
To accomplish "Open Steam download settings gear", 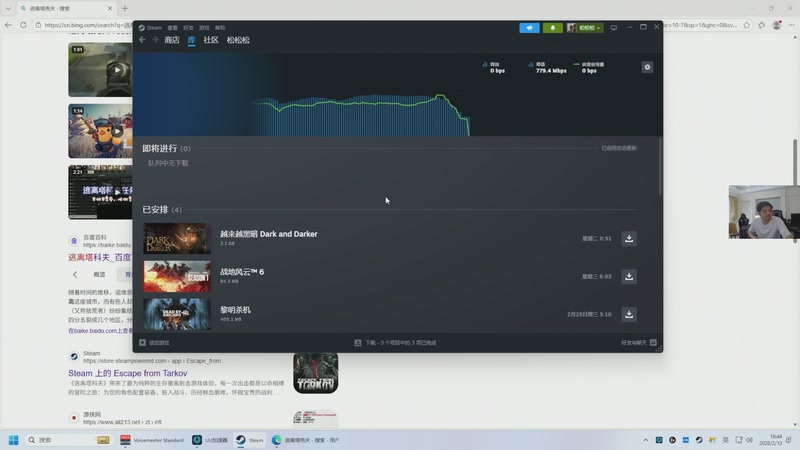I will pyautogui.click(x=647, y=67).
